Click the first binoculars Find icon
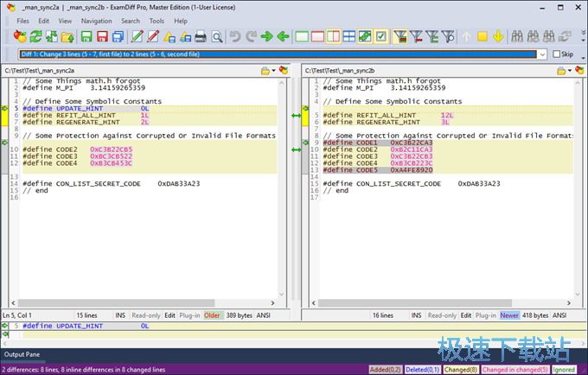Viewport: 588px width, 375px height. [x=519, y=37]
